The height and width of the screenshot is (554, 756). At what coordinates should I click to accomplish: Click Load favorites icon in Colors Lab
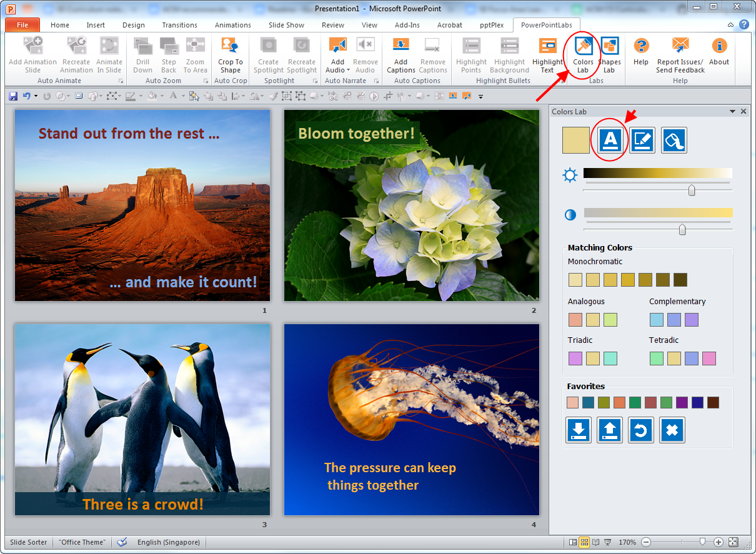[578, 430]
